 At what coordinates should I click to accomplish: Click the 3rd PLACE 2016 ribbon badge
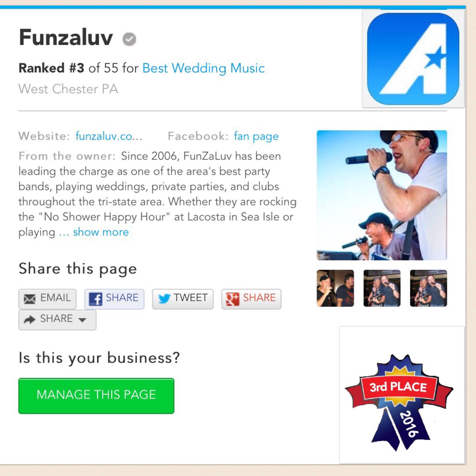[399, 403]
